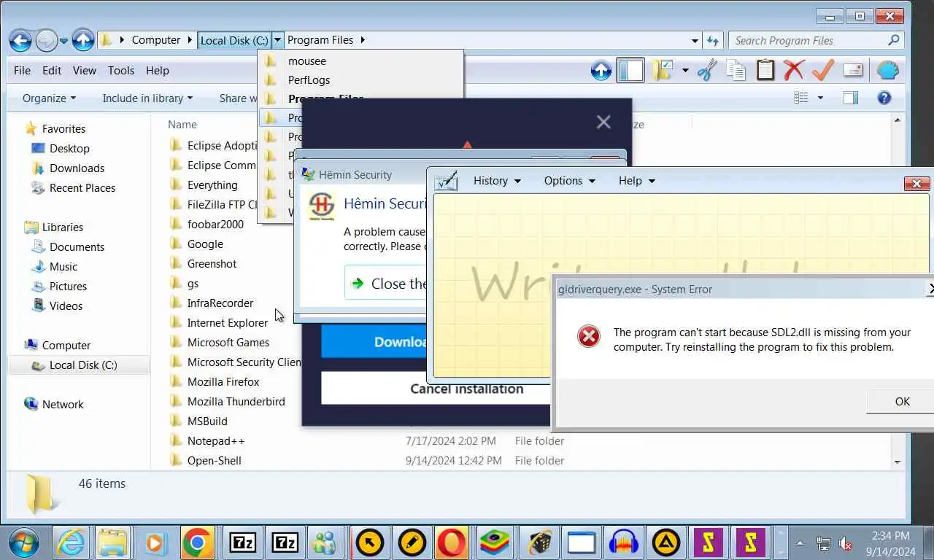Open BlueStacks taskbar icon
The image size is (934, 560).
(x=495, y=542)
